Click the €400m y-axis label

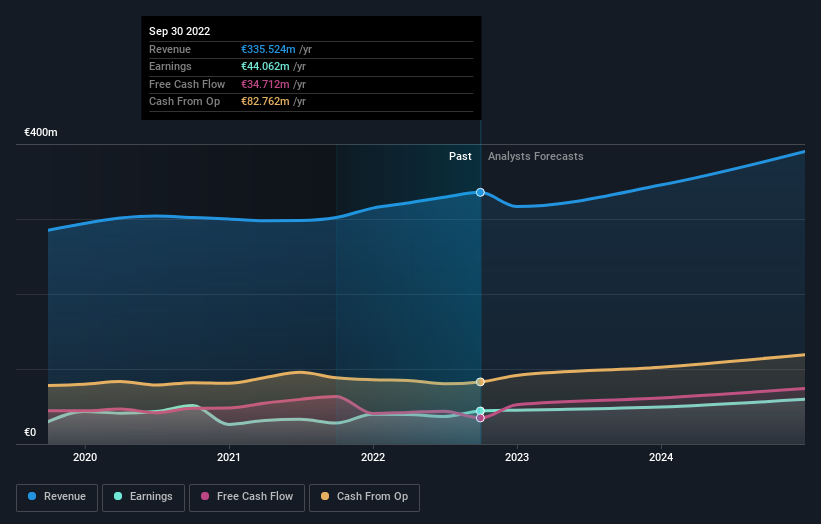41,132
